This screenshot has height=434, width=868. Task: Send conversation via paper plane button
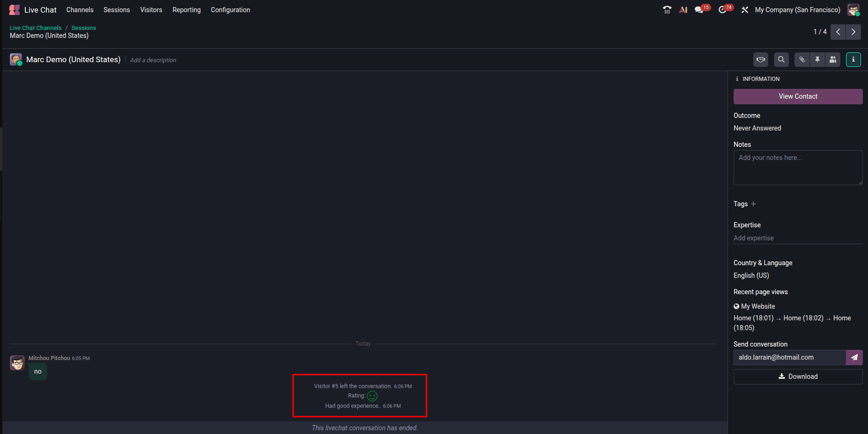tap(854, 357)
